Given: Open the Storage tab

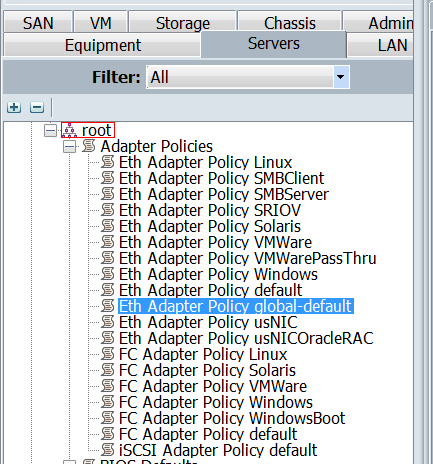Looking at the screenshot, I should pyautogui.click(x=183, y=22).
